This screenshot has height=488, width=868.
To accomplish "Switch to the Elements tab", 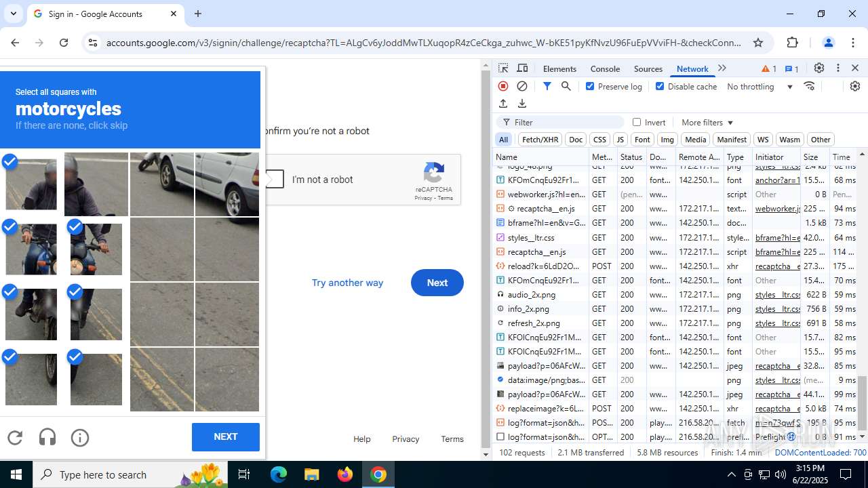I will (x=559, y=68).
